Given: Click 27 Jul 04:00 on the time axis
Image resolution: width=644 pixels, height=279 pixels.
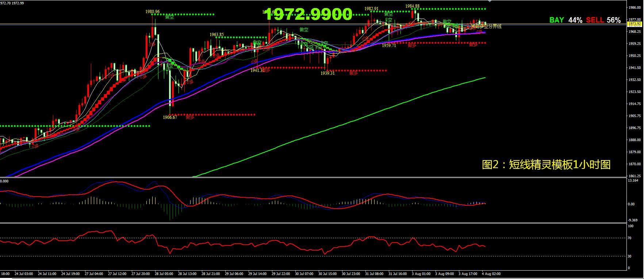Looking at the screenshot, I should [x=94, y=274].
